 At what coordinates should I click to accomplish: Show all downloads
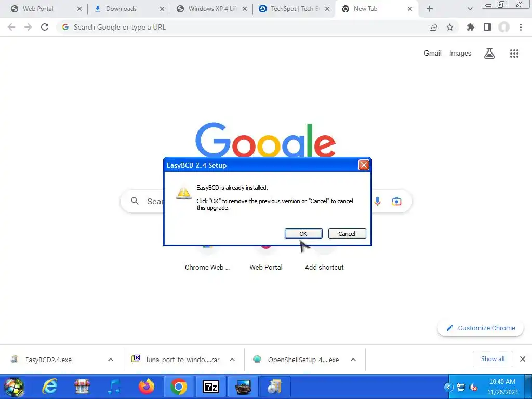tap(493, 359)
